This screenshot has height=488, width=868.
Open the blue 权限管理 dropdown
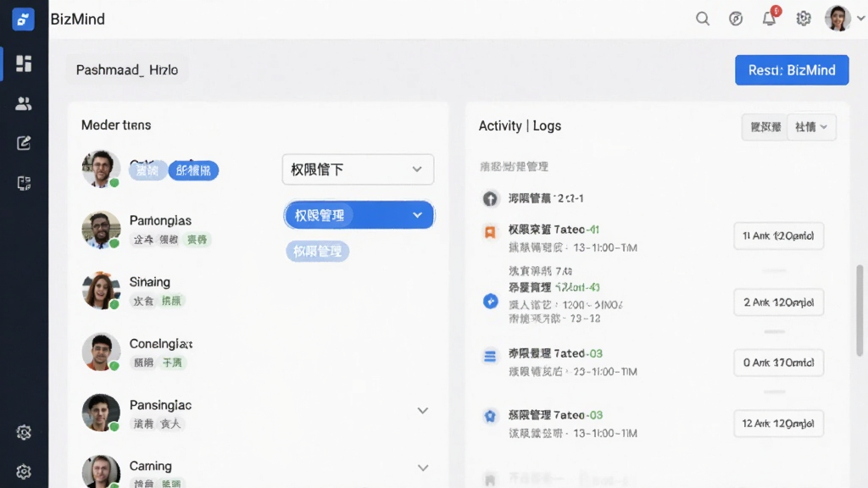(359, 215)
